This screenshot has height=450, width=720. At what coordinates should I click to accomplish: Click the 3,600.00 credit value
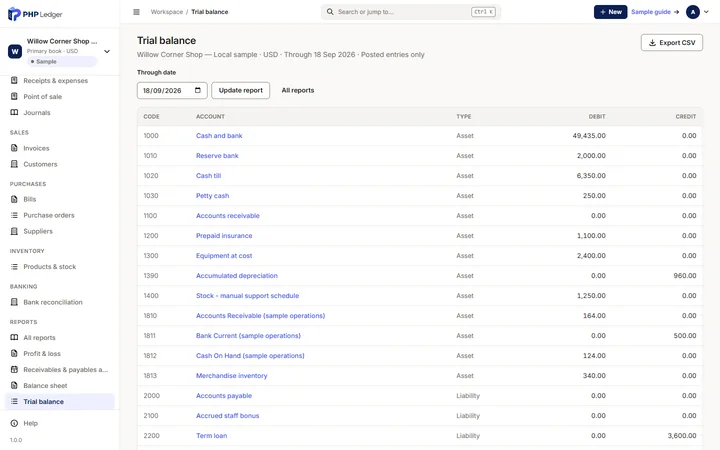pos(682,435)
